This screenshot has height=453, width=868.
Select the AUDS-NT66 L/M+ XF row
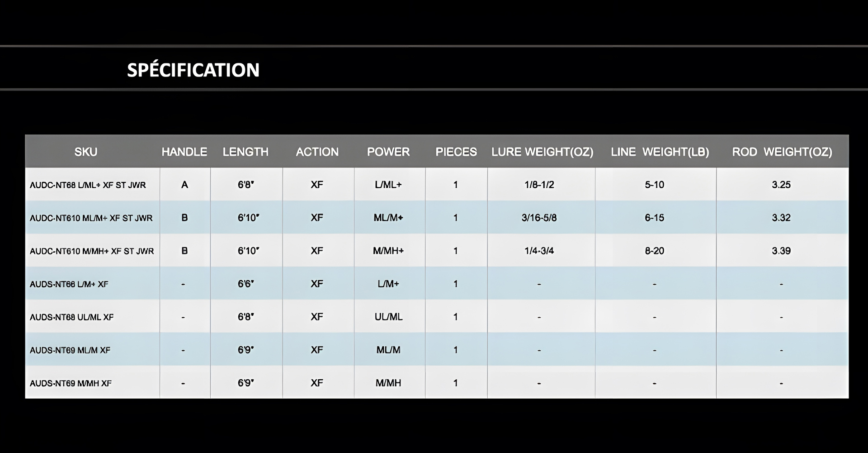(x=437, y=283)
